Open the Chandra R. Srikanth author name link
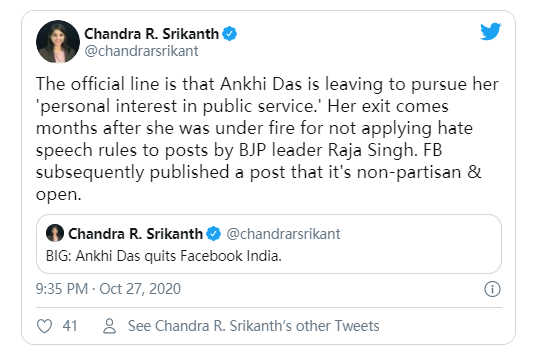Viewport: 538px width, 360px height. pos(151,34)
